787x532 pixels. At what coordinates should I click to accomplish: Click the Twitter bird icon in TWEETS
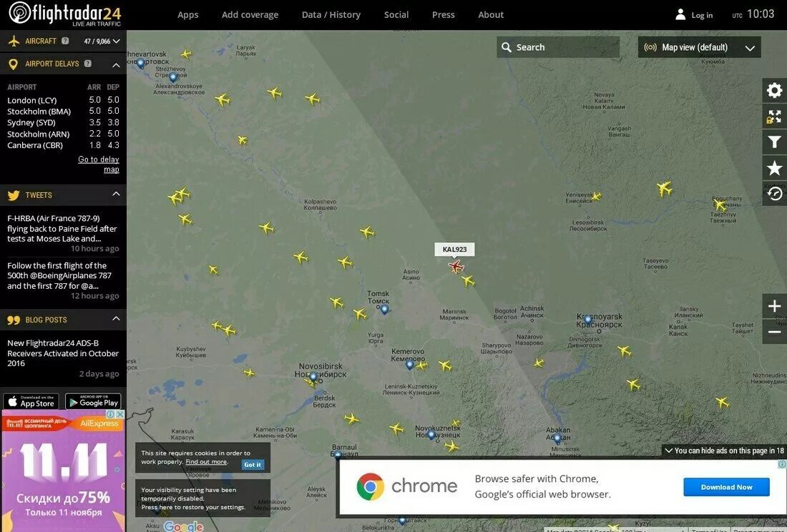[x=14, y=195]
